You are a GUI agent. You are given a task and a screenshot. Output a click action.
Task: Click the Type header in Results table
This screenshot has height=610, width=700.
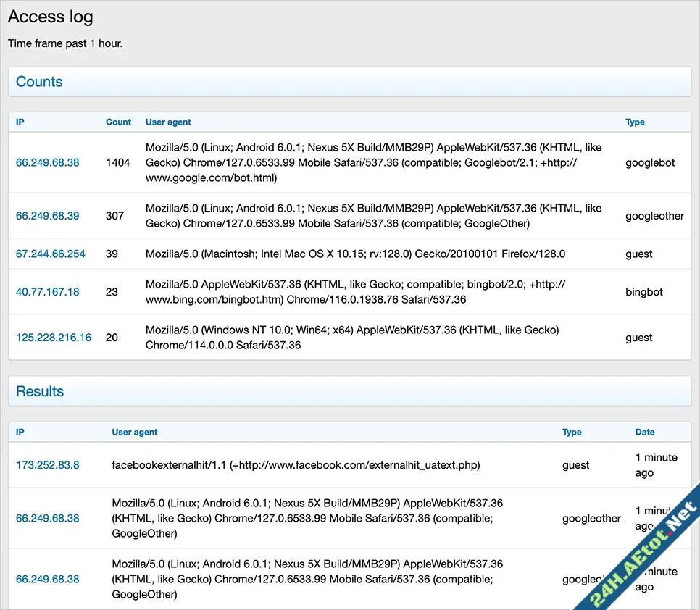572,432
